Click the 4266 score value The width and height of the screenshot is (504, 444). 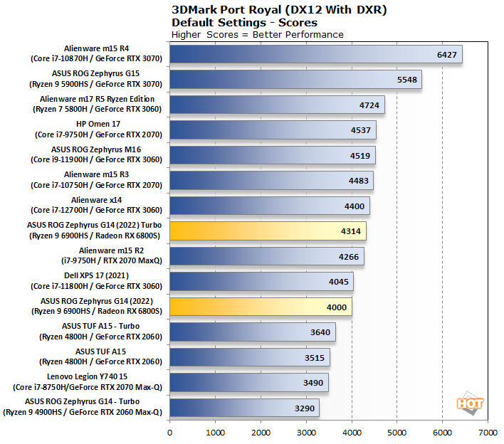click(x=349, y=257)
